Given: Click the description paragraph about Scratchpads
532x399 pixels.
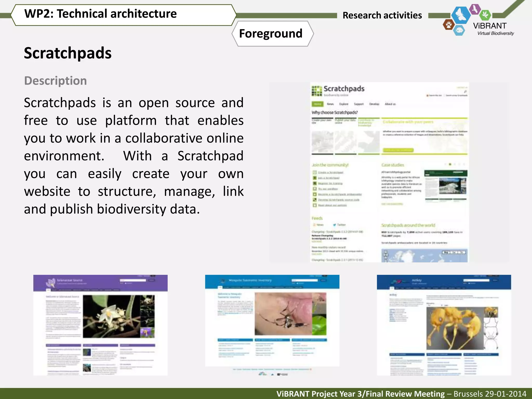Looking at the screenshot, I should [134, 156].
